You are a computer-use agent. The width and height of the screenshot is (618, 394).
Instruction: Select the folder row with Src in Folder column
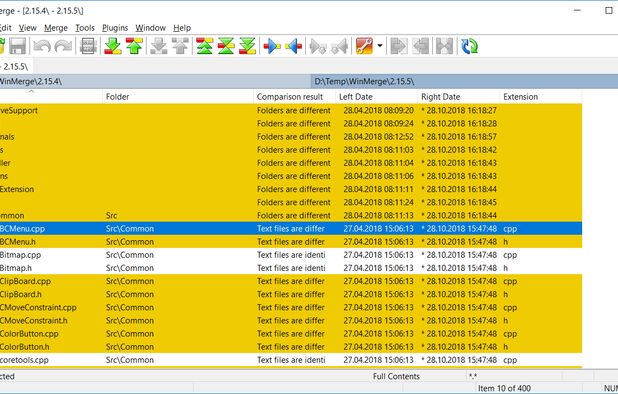[x=291, y=216]
